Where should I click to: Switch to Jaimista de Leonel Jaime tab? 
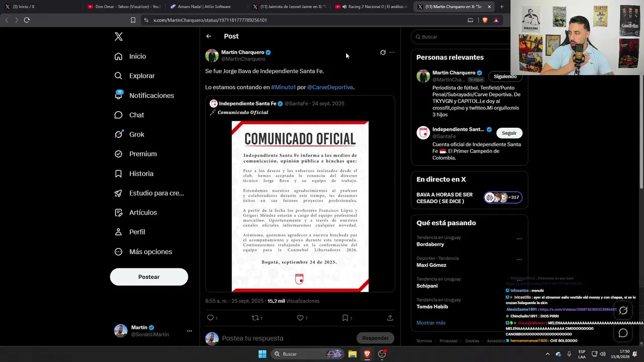289,7
